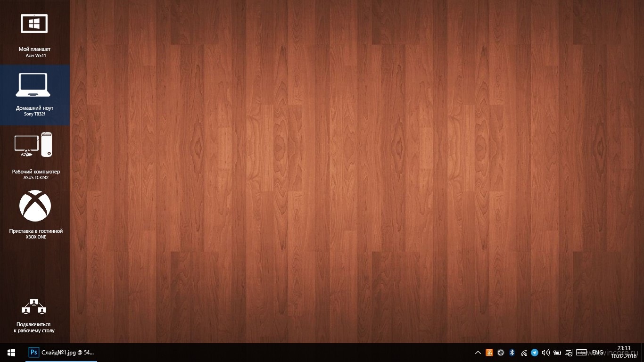This screenshot has width=644, height=362.
Task: Open the Action Center notifications
Action: point(569,353)
